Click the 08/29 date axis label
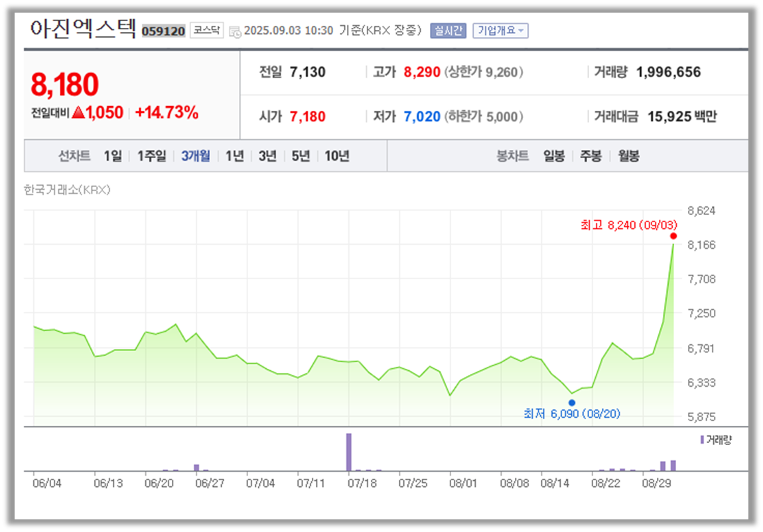Viewport: 763px width, 532px height. (x=656, y=484)
